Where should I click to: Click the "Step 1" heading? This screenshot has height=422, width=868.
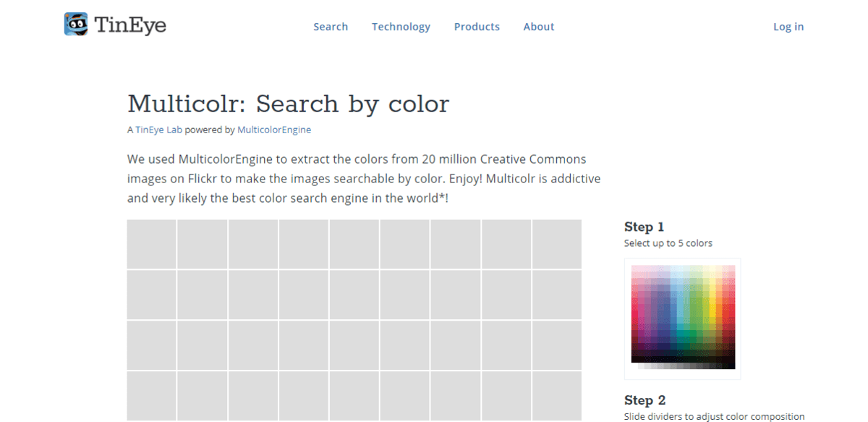pyautogui.click(x=644, y=227)
